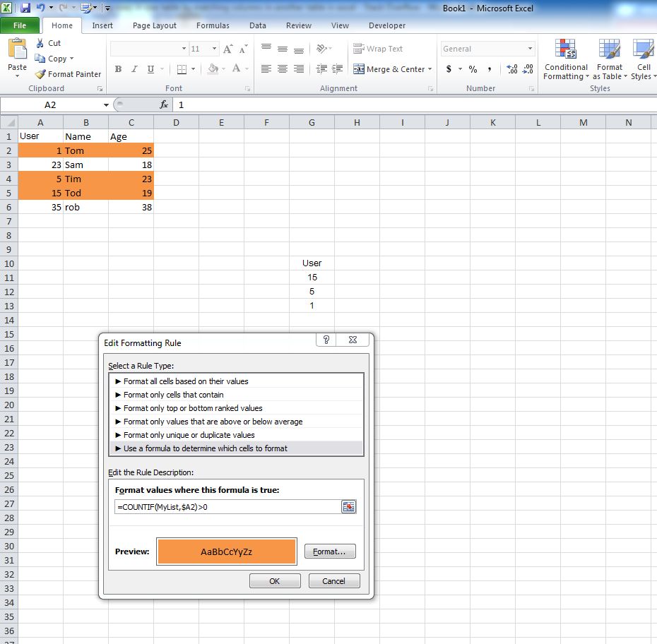Click the Fill Color bucket icon

pyautogui.click(x=213, y=68)
